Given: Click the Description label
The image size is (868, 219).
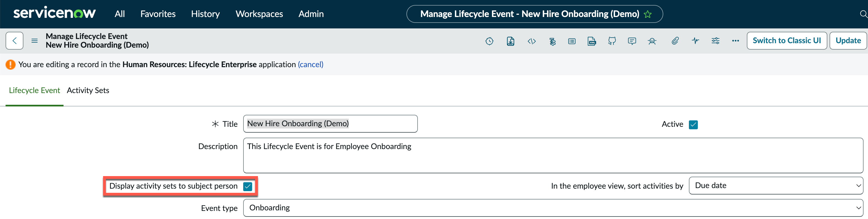Looking at the screenshot, I should (x=218, y=146).
